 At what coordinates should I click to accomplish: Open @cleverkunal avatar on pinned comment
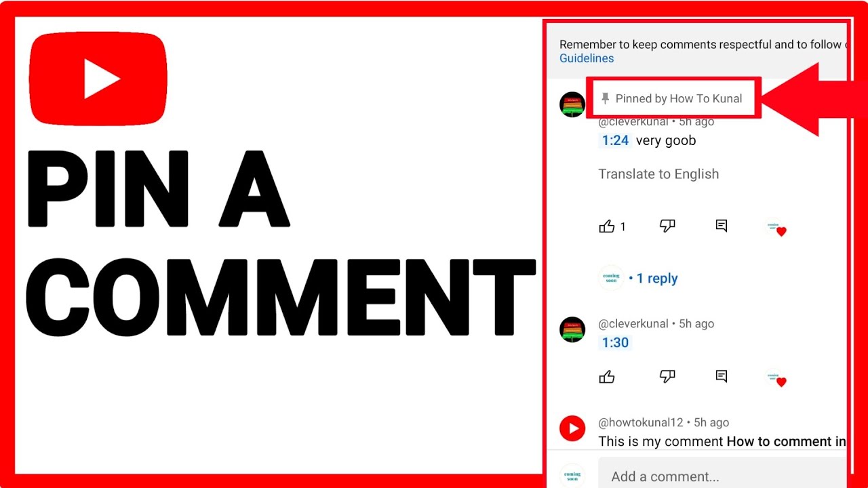point(572,105)
